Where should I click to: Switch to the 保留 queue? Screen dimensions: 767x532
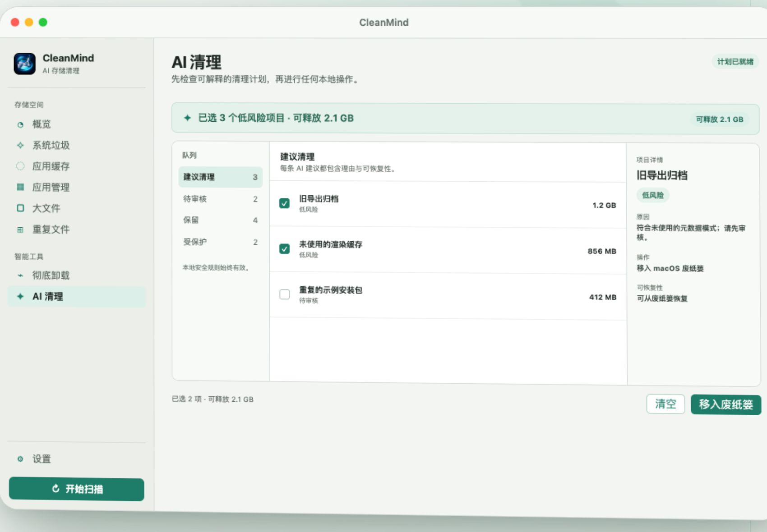[x=220, y=220]
